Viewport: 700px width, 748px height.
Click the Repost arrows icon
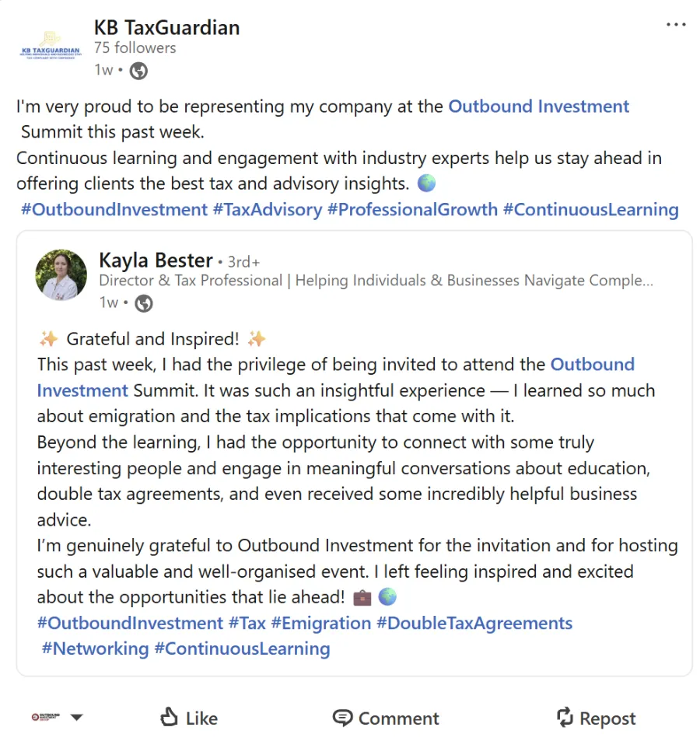[x=565, y=718]
